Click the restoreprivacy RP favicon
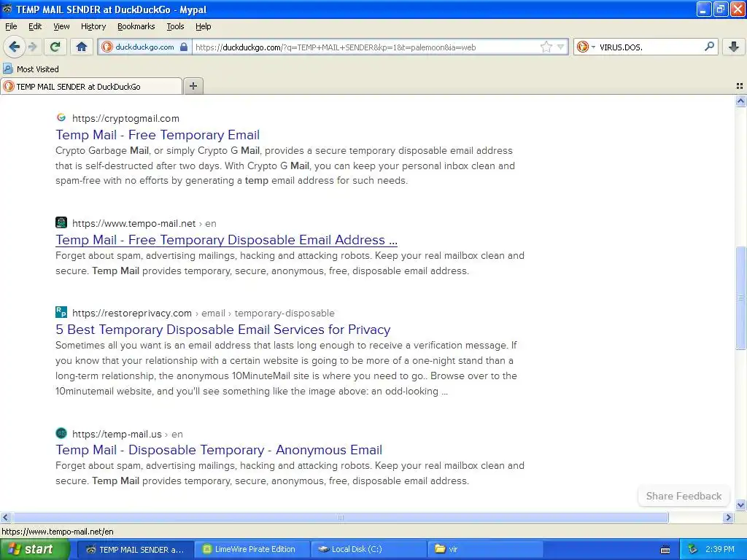This screenshot has width=747, height=560. (61, 312)
